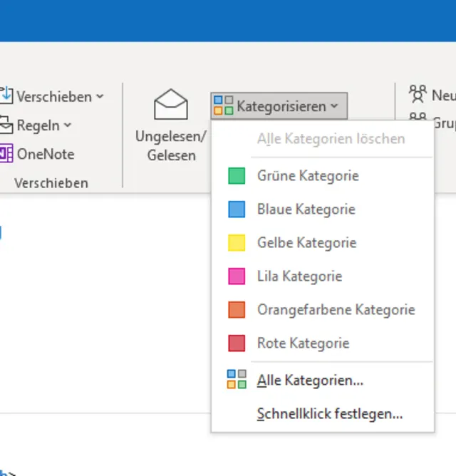Open Alle Kategorien dialog
The width and height of the screenshot is (456, 476).
tap(310, 381)
